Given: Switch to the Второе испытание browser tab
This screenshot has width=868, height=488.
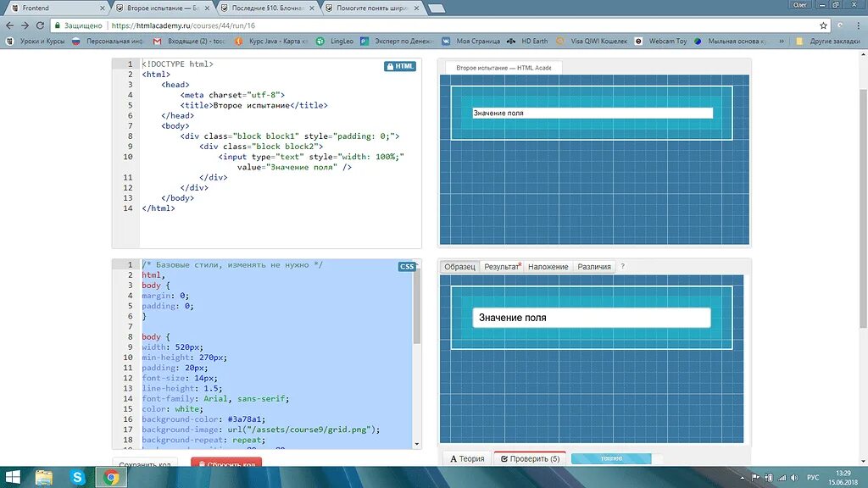Looking at the screenshot, I should click(x=160, y=8).
